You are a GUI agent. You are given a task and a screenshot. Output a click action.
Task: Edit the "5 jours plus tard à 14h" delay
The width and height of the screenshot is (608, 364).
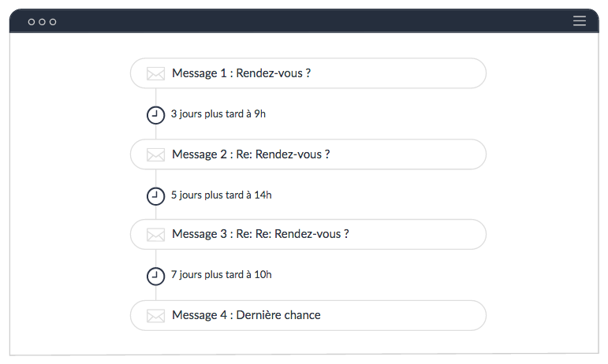222,195
